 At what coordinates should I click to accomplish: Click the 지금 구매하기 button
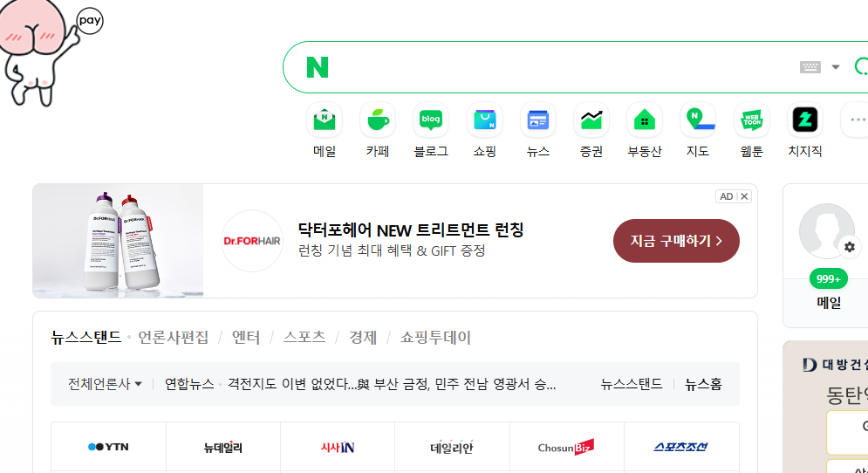pos(676,241)
